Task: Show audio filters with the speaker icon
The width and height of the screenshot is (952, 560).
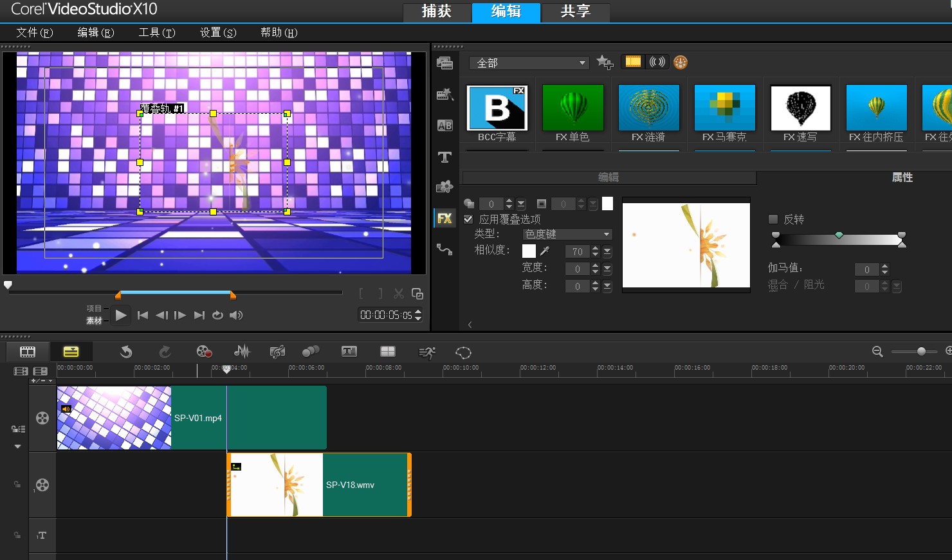Action: [x=657, y=62]
